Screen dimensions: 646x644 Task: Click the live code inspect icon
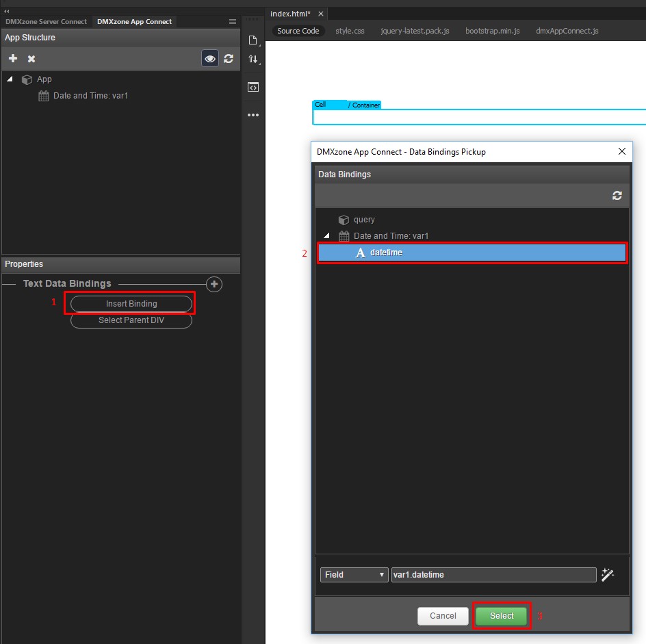(253, 87)
